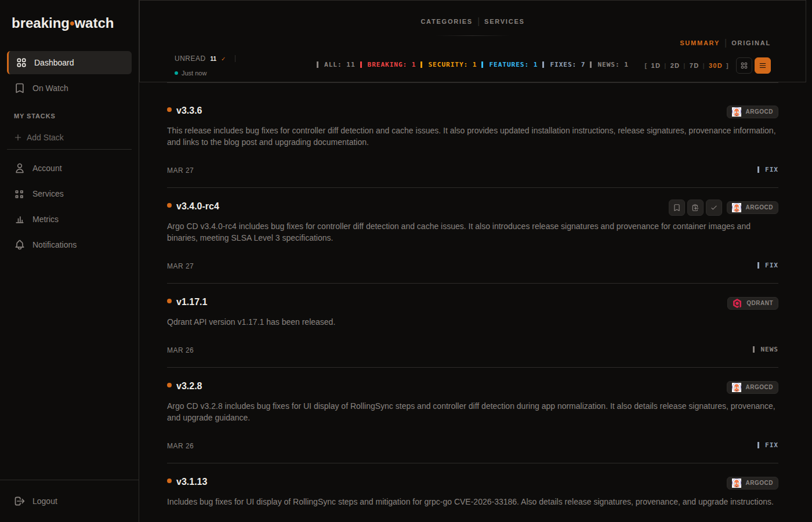Click the Services grid icon in sidebar

(20, 194)
